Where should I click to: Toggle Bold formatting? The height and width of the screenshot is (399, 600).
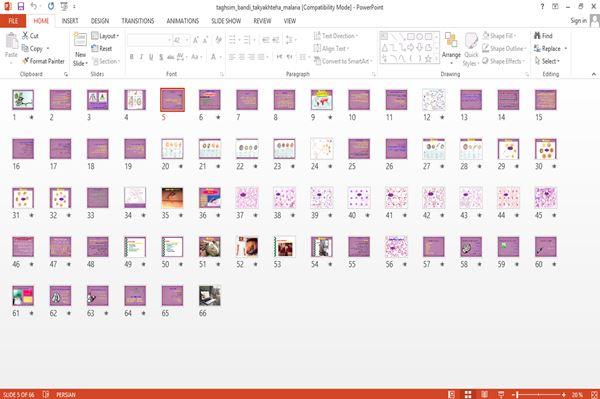[131, 57]
